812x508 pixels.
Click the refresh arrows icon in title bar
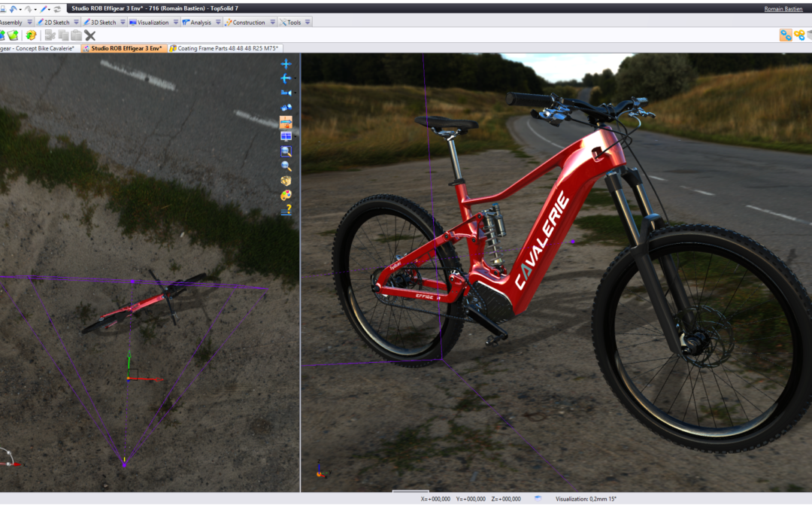(57, 8)
